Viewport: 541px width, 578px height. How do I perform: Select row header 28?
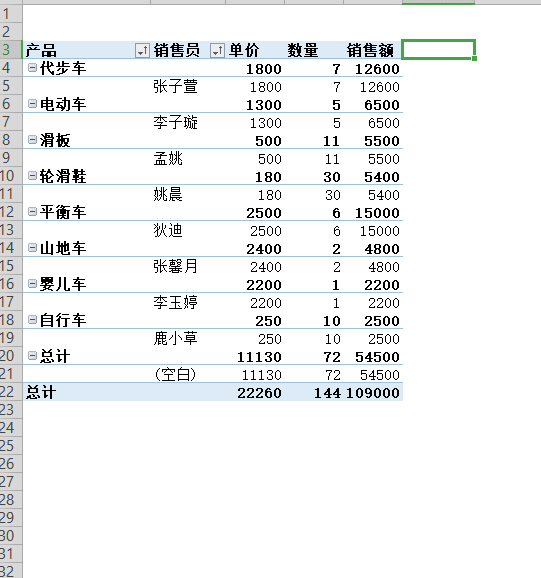11,500
